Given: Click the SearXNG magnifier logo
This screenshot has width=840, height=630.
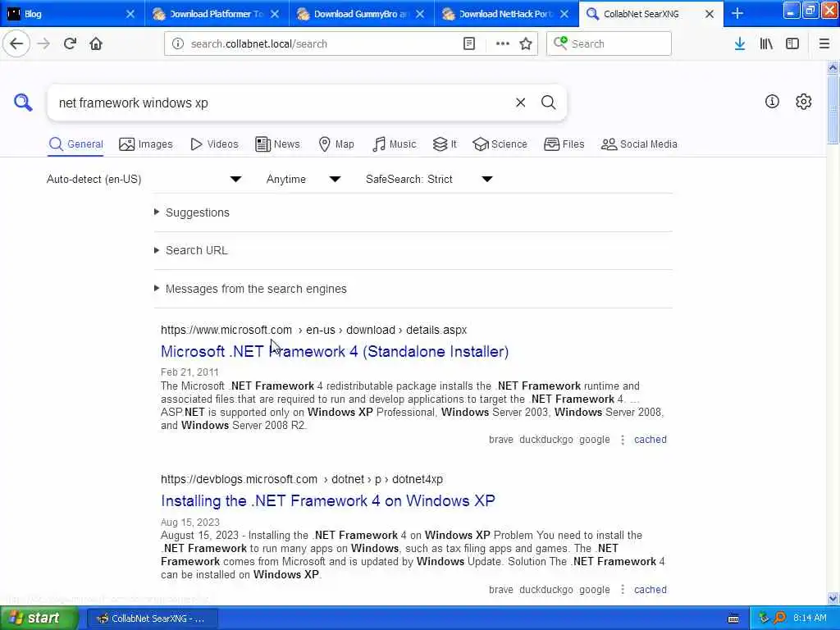Looking at the screenshot, I should coord(22,102).
